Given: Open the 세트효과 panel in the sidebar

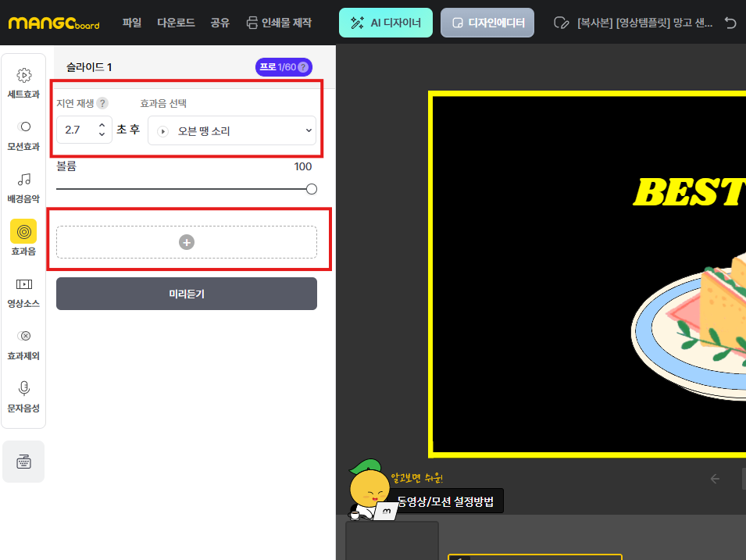Looking at the screenshot, I should coord(23,80).
